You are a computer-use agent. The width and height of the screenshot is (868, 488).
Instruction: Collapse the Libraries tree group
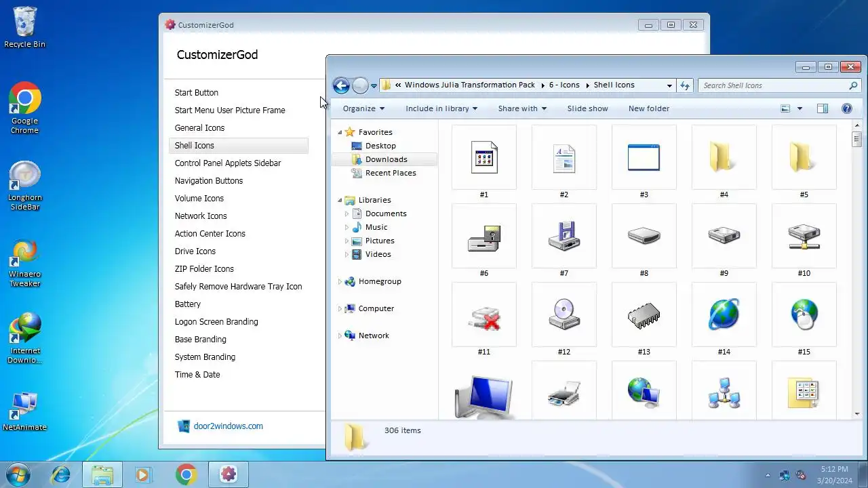point(340,200)
